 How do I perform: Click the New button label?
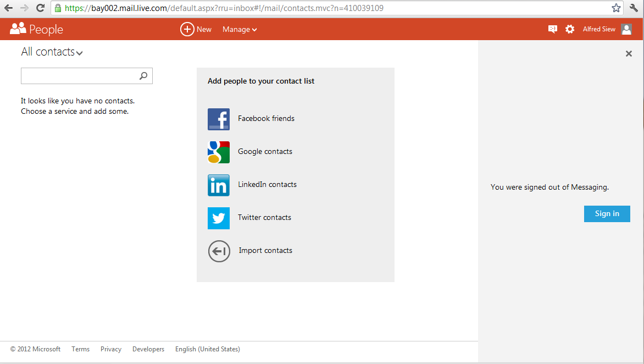click(204, 29)
